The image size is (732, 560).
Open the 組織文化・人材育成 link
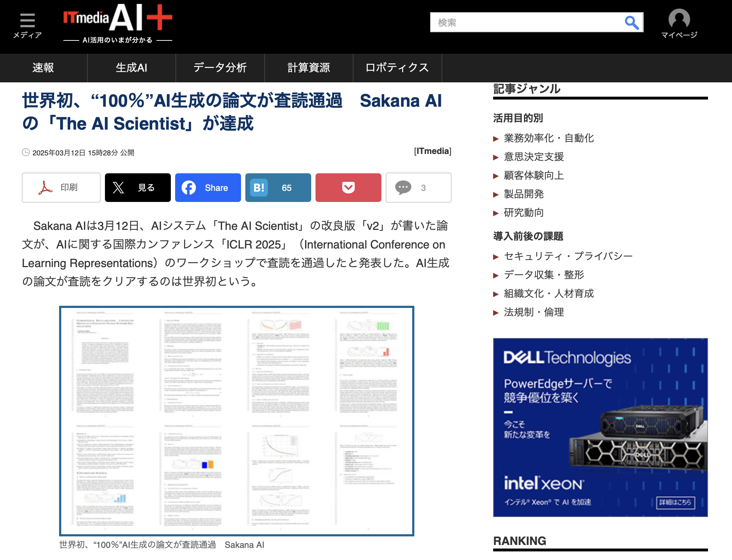pos(549,294)
